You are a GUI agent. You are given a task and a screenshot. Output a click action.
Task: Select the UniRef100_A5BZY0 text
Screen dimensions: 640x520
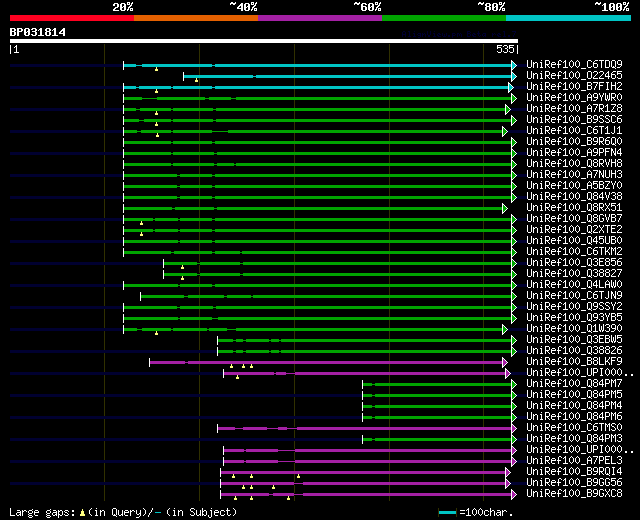[x=574, y=186]
